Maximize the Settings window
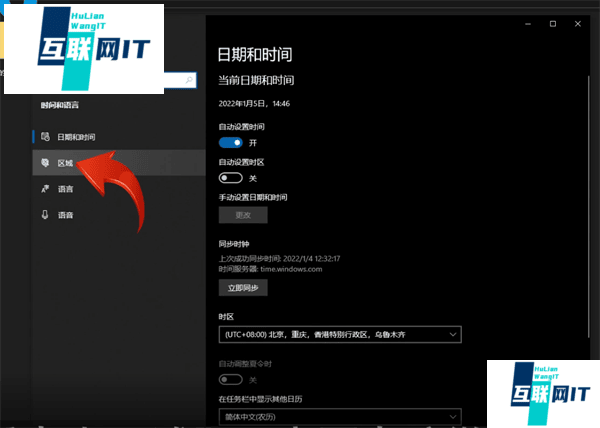600x428 pixels. coord(553,23)
